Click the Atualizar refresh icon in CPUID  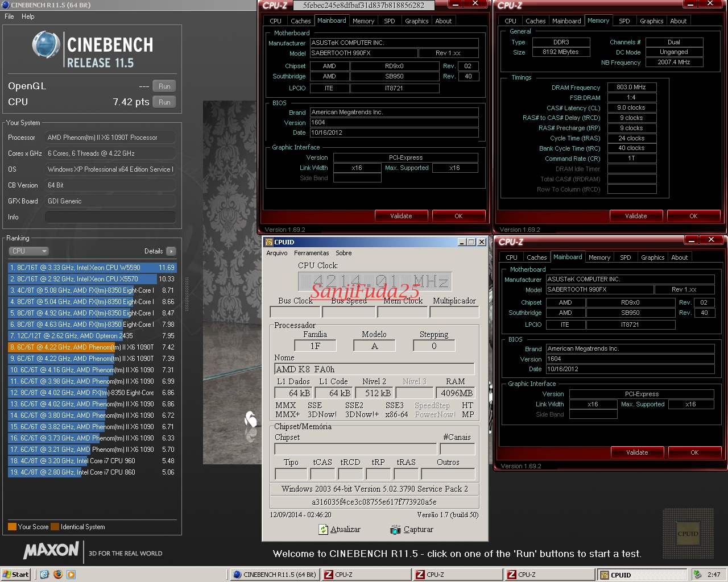tap(323, 529)
